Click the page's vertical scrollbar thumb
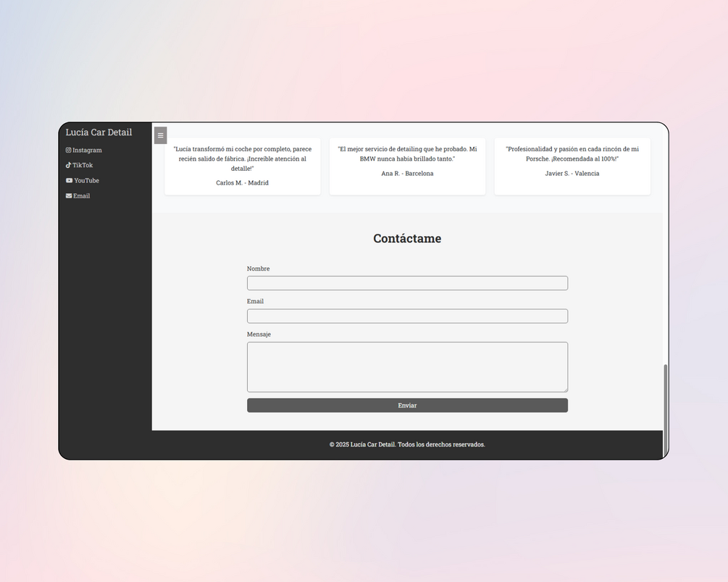 coord(665,410)
